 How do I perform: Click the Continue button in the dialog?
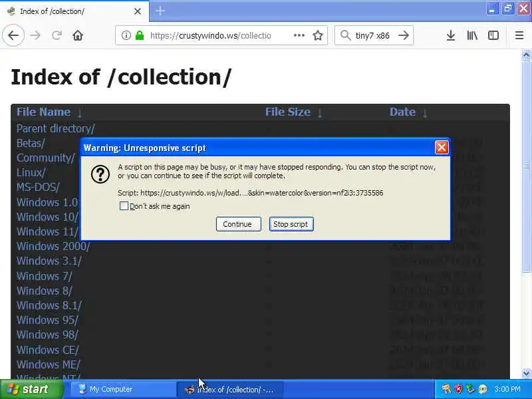pos(238,224)
